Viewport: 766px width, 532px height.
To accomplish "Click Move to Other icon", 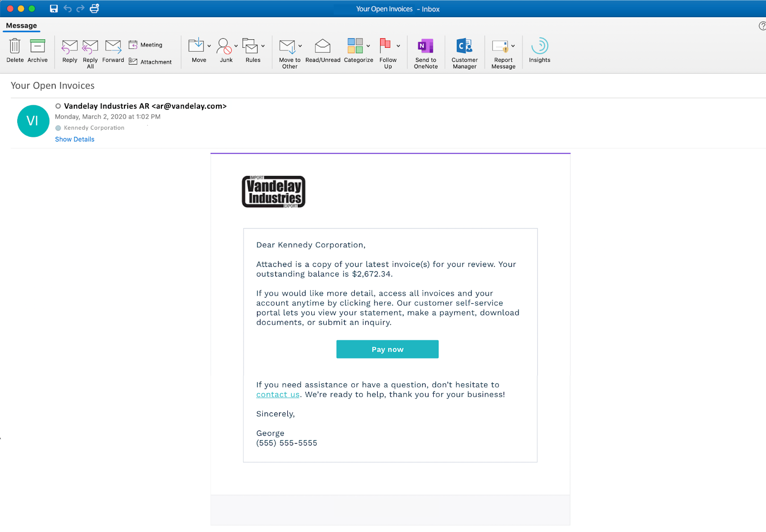I will [x=287, y=47].
